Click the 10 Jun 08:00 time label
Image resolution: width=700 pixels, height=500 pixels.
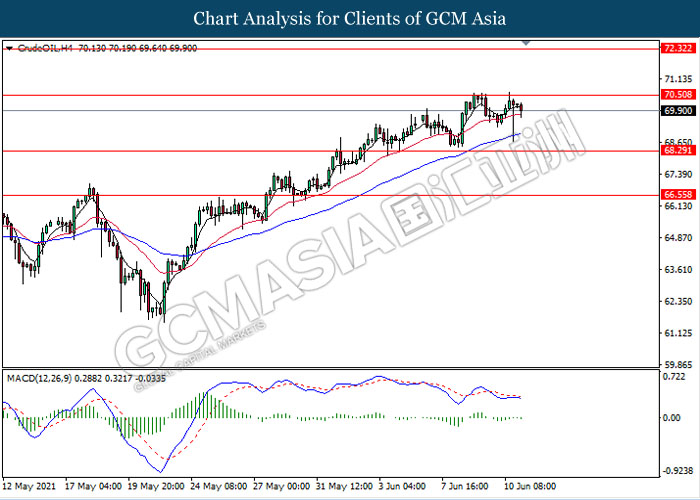(x=530, y=486)
